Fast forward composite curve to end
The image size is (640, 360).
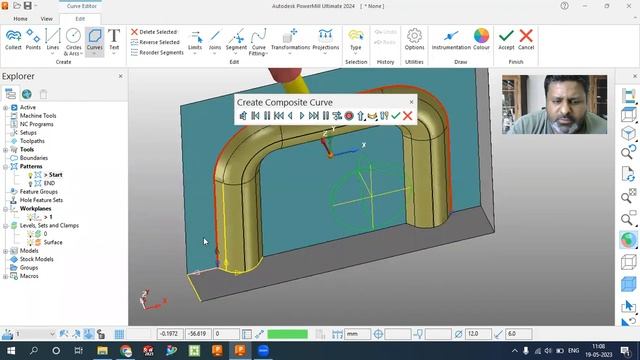[x=313, y=116]
